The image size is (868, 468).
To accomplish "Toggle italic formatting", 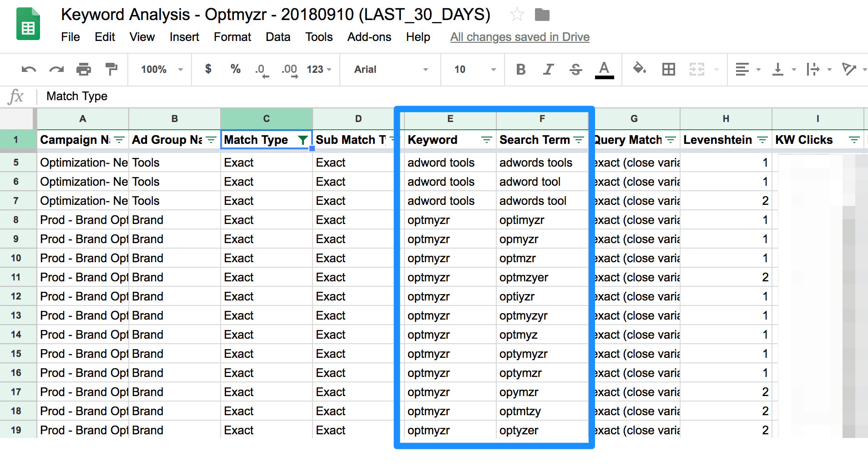I will 548,69.
